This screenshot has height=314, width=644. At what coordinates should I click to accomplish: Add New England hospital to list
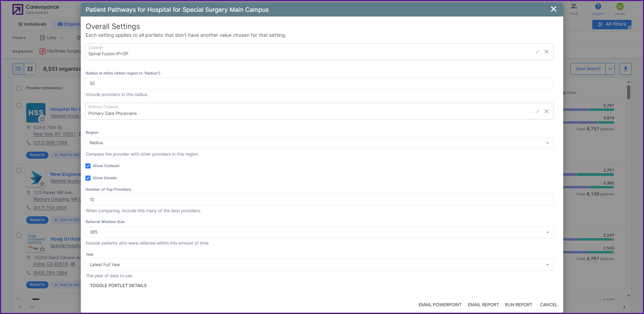coord(67,220)
